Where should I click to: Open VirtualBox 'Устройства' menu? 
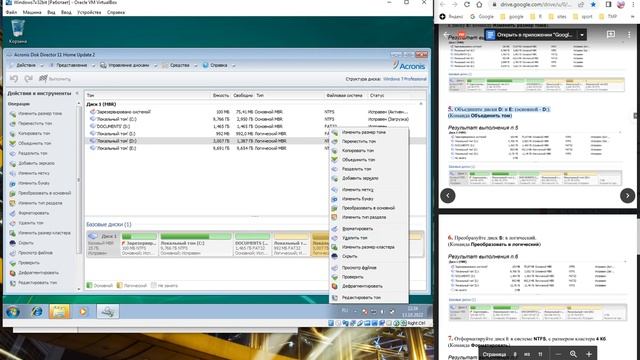89,12
